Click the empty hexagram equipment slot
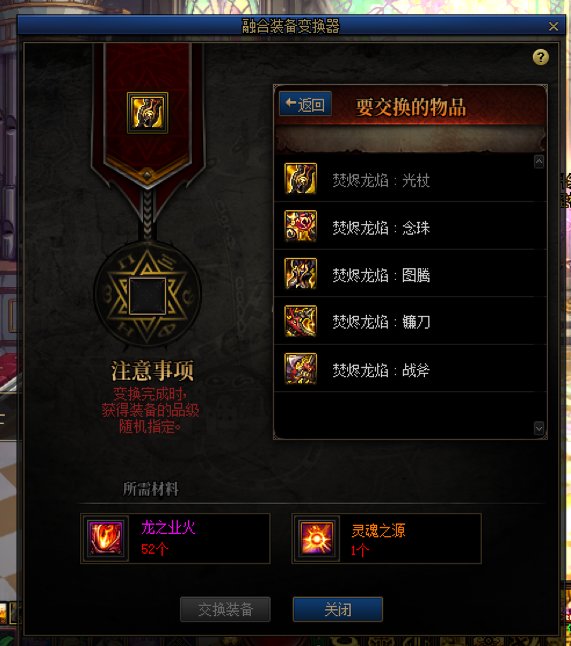This screenshot has height=646, width=571. click(147, 296)
